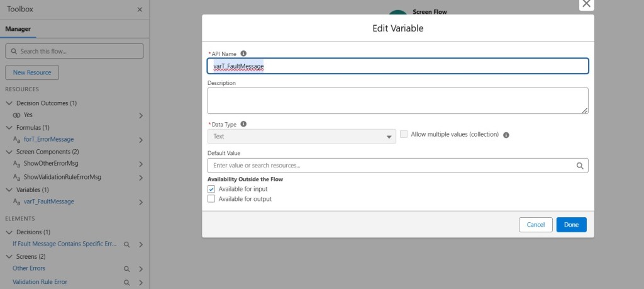Collapse the Variables section
This screenshot has height=289, width=644.
[x=9, y=190]
